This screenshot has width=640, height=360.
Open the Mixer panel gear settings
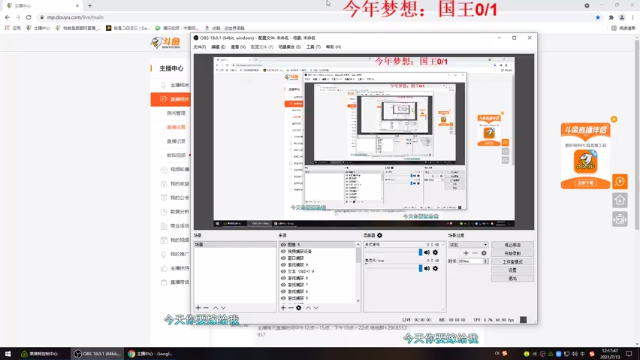[380, 236]
